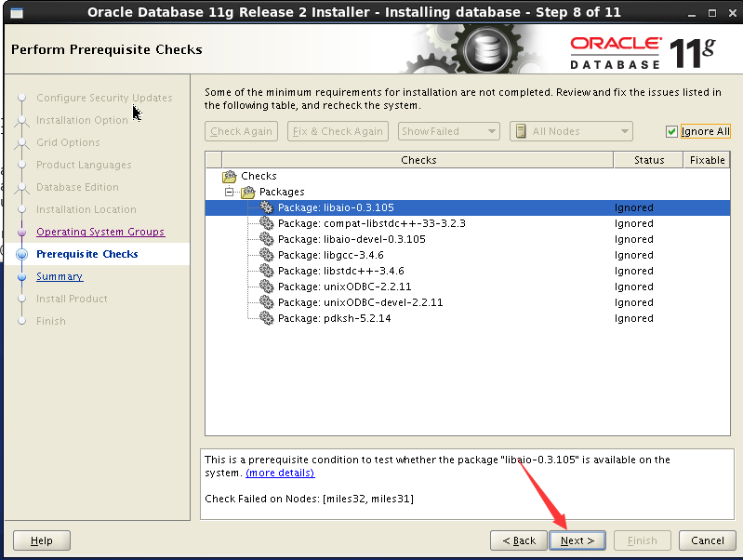Click the Status column header
The height and width of the screenshot is (560, 743).
click(x=649, y=160)
